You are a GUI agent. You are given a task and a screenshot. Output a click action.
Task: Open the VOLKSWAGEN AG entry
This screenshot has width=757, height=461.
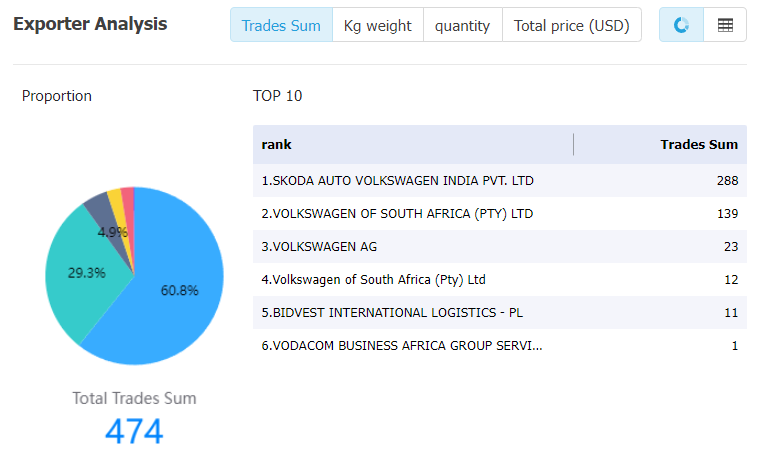[x=500, y=247]
